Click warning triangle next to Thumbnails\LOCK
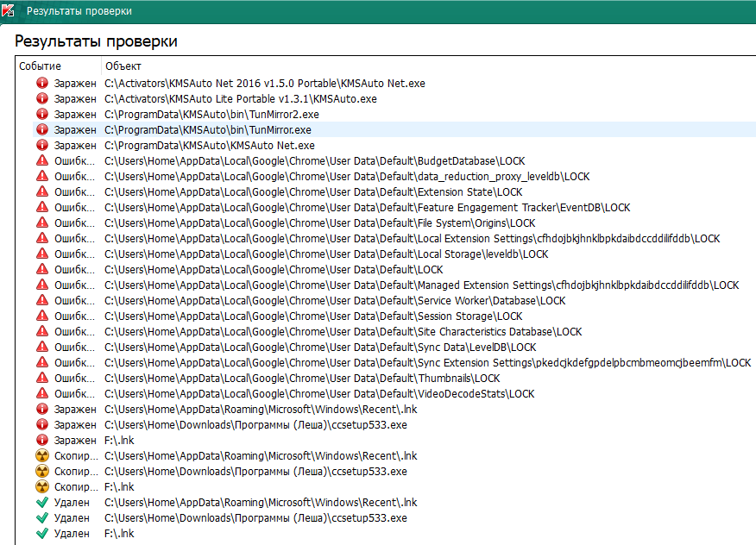 coord(41,379)
